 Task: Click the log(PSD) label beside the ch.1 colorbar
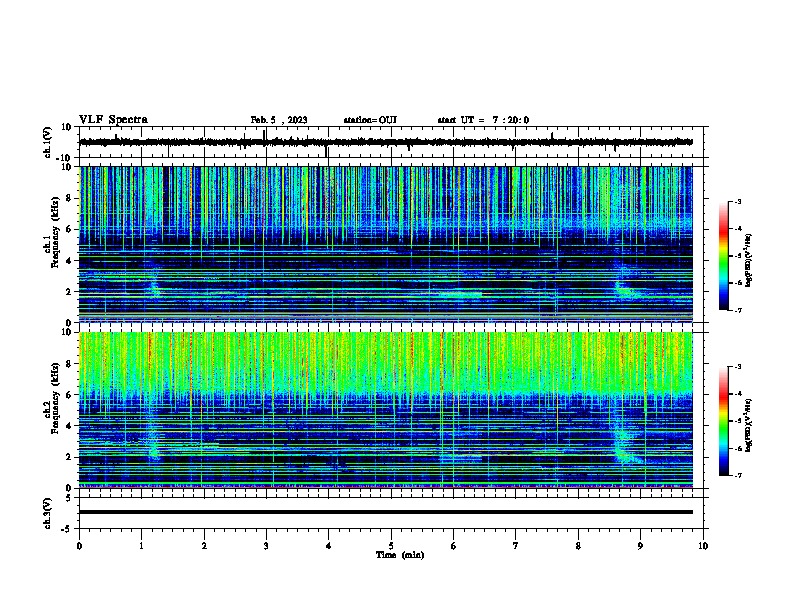pos(749,260)
